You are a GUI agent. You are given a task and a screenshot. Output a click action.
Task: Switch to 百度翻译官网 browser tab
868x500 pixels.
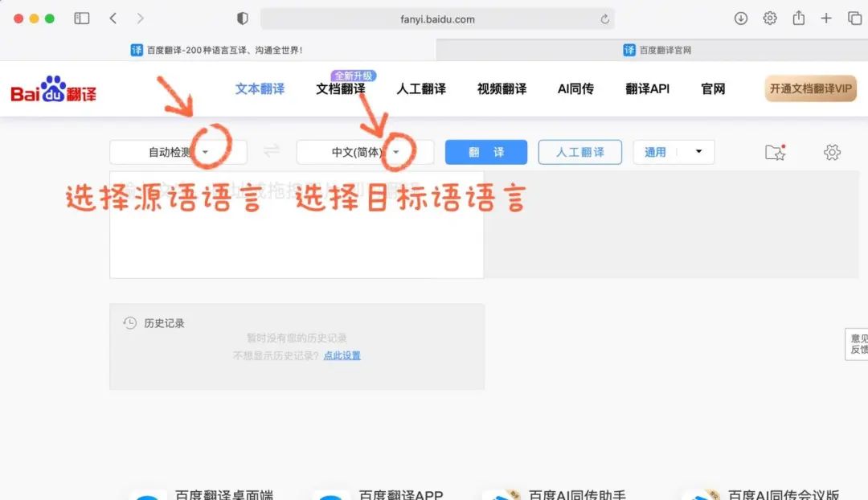(x=652, y=50)
